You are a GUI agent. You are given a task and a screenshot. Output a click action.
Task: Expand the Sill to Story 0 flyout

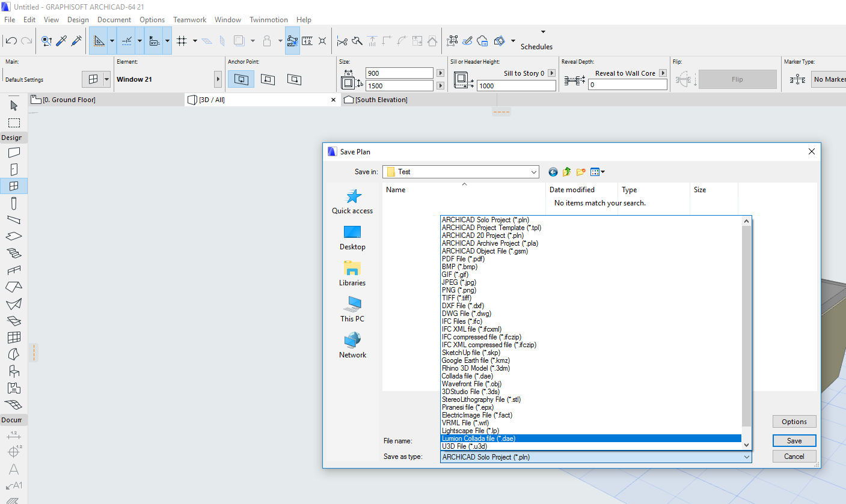tap(551, 73)
